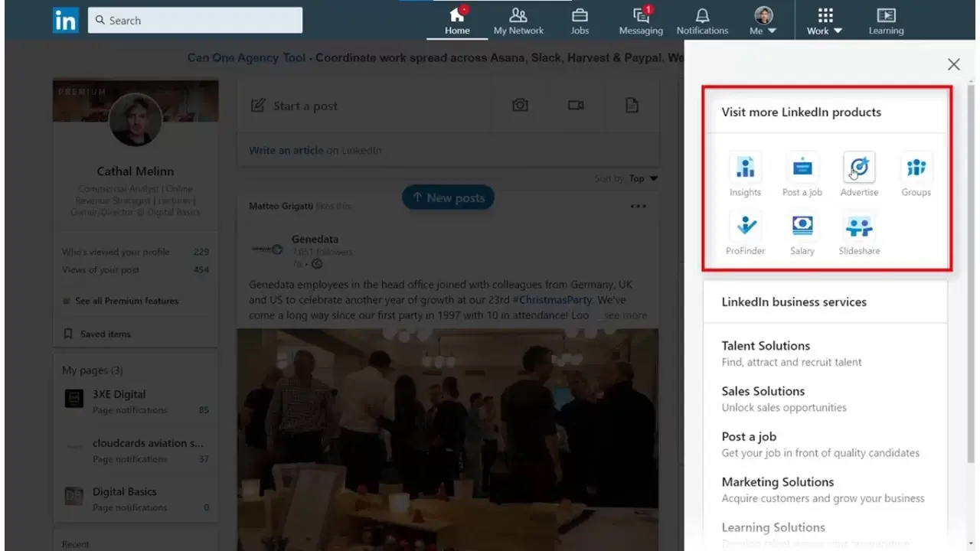Image resolution: width=980 pixels, height=551 pixels.
Task: Open the Genedata company name link
Action: point(315,240)
